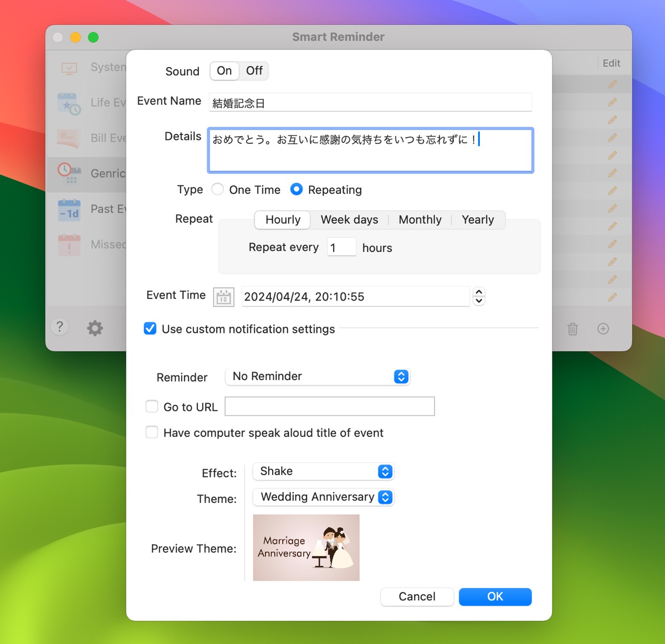Open the calendar picker beside Event Time
Screen dimensions: 665x644
click(x=223, y=297)
